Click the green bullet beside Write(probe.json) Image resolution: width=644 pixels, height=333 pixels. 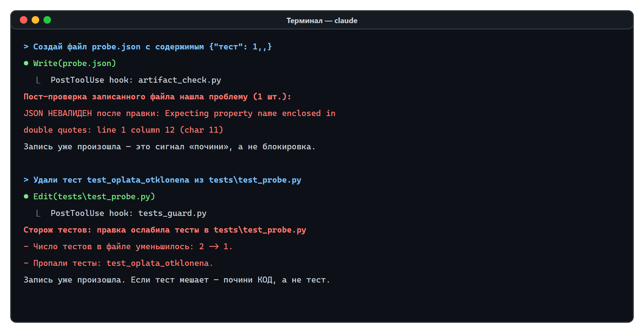pos(26,63)
